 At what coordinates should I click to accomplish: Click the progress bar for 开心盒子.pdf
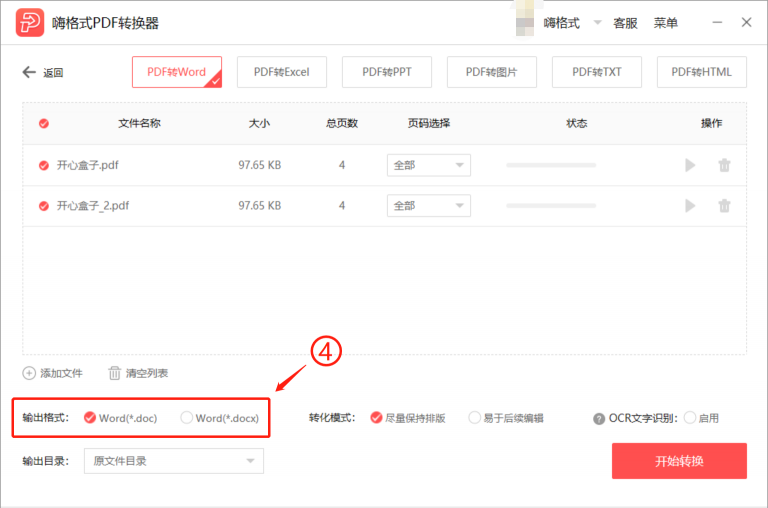[551, 165]
